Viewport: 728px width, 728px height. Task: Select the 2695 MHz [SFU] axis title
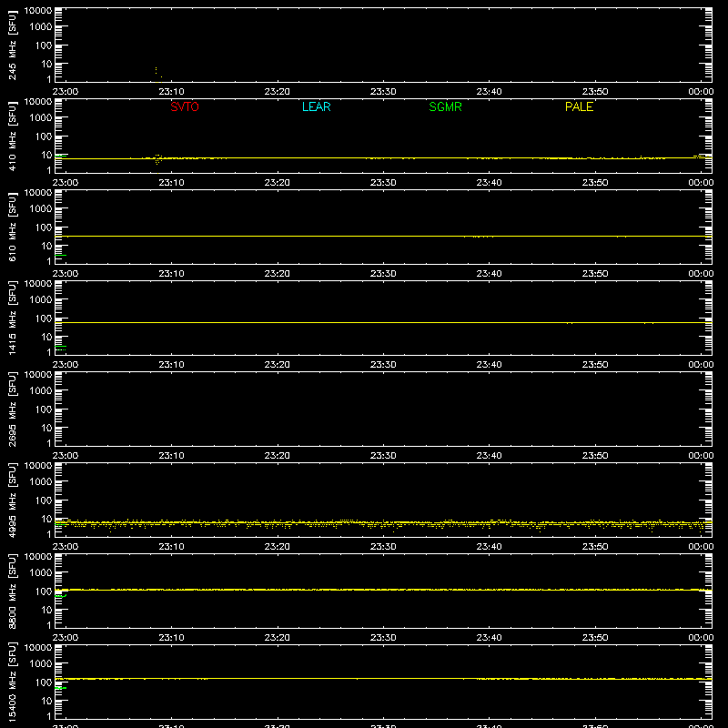pyautogui.click(x=12, y=409)
